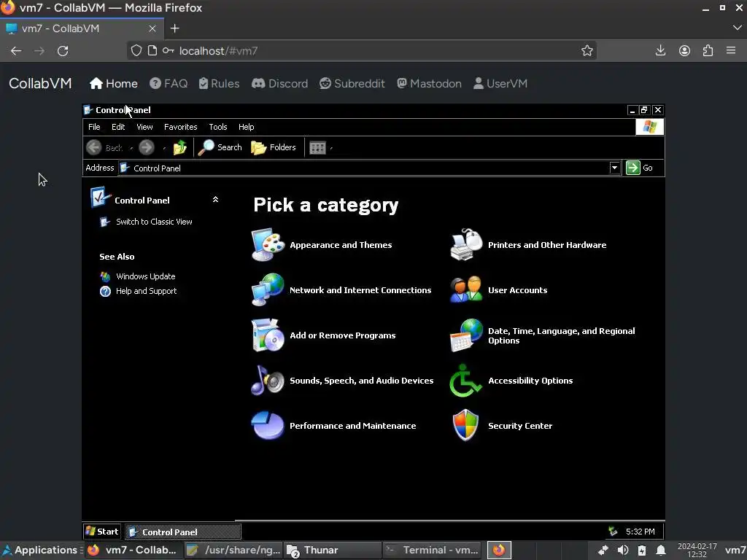Open the Back button history dropdown arrow
This screenshot has width=747, height=560.
pos(131,148)
